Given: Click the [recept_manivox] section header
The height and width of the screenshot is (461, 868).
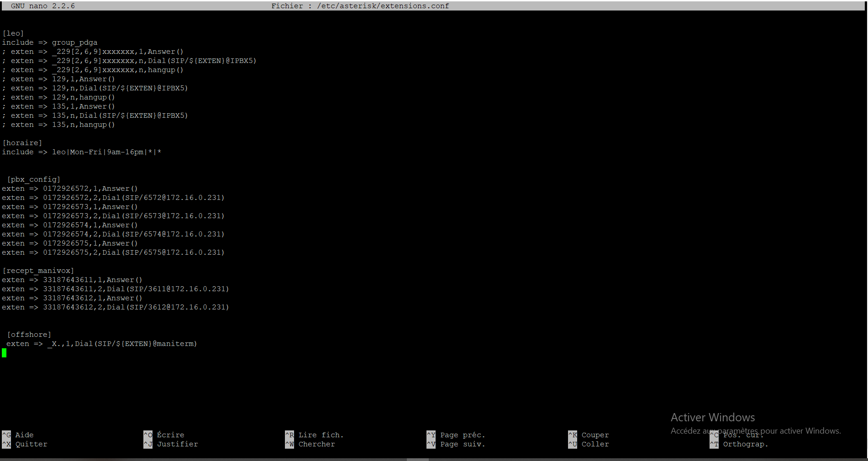Looking at the screenshot, I should tap(38, 271).
